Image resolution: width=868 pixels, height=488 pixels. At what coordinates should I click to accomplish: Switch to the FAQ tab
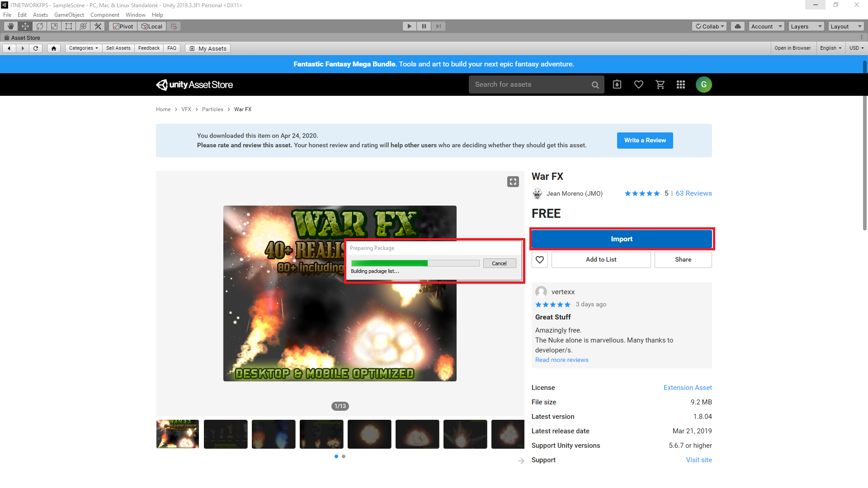pos(172,48)
